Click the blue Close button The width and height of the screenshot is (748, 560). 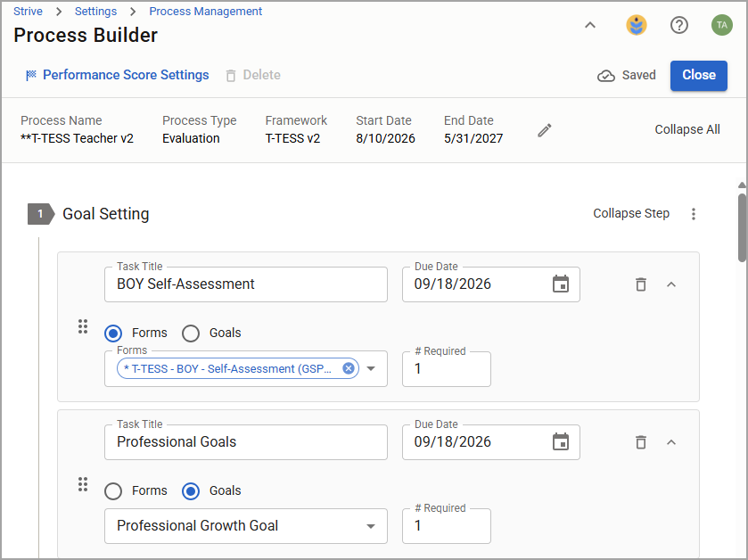click(698, 76)
